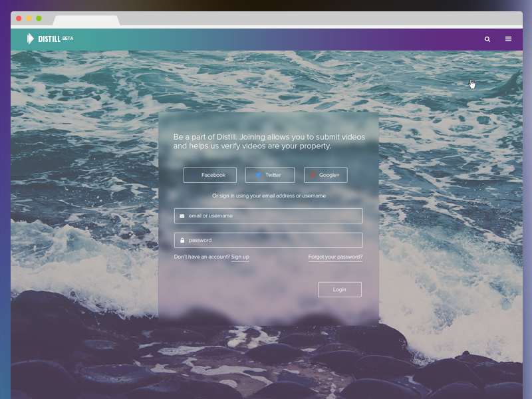Open the hamburger menu icon
This screenshot has width=532, height=399.
[x=508, y=39]
